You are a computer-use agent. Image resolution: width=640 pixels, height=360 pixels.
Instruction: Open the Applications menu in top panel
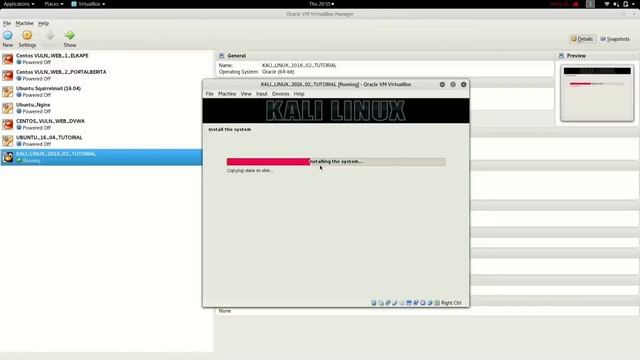(19, 4)
